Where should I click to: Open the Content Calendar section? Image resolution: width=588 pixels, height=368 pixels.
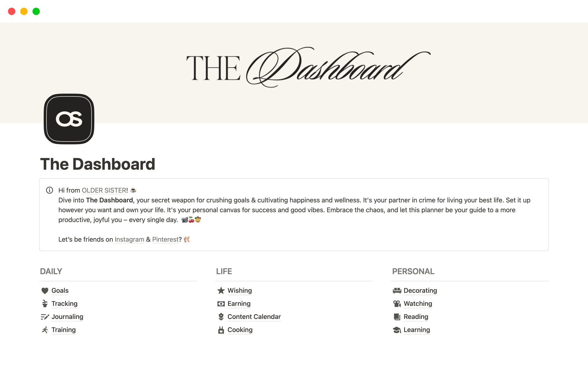(254, 317)
